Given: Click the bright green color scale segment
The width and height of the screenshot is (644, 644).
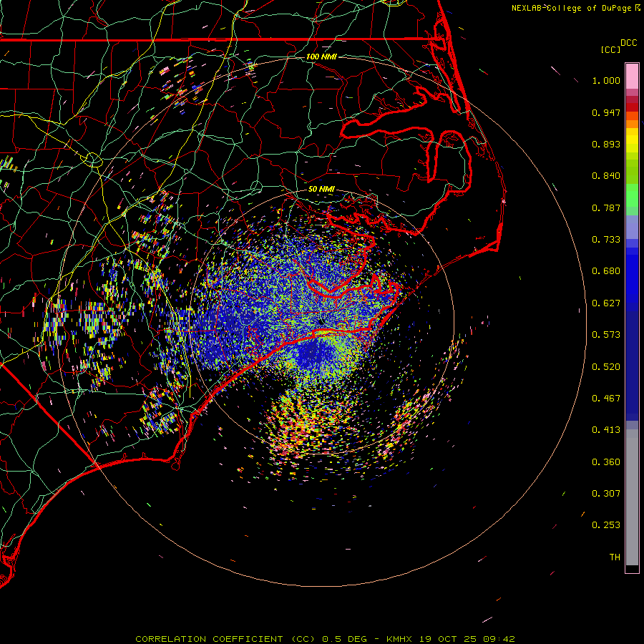Looking at the screenshot, I should [x=632, y=195].
